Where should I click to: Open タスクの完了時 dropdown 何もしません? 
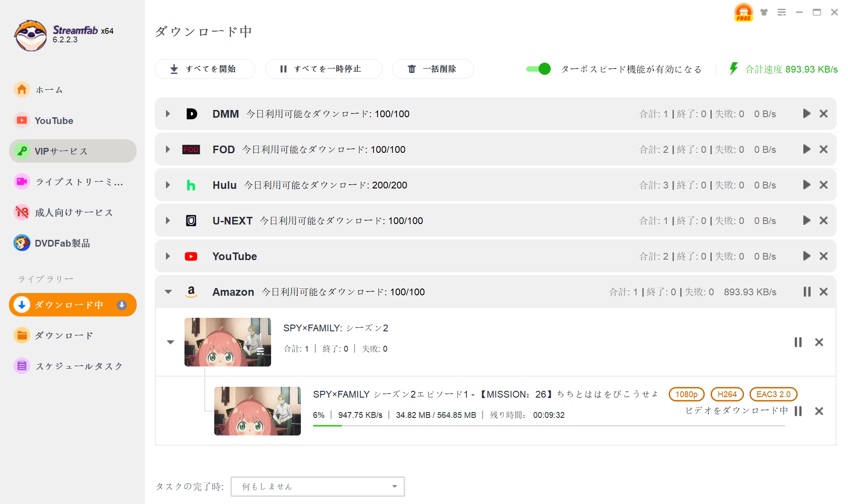318,486
